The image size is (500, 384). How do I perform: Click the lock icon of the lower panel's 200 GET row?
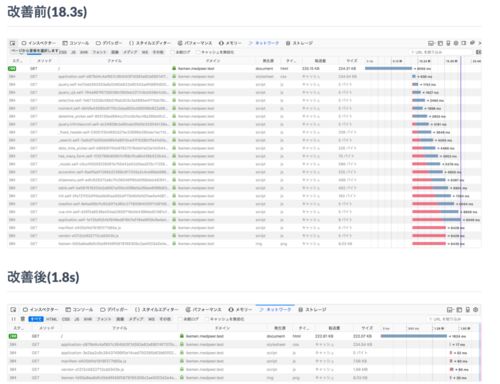(182, 336)
